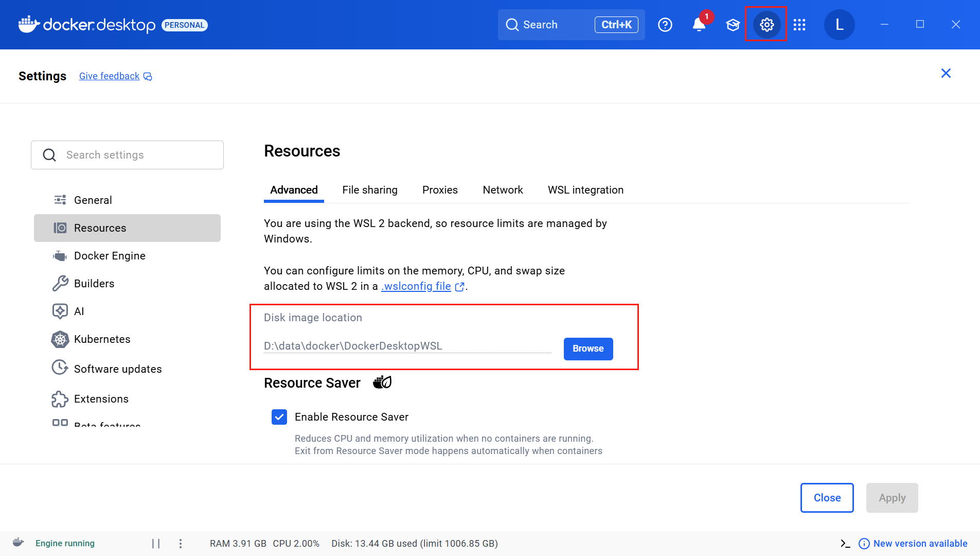Image resolution: width=980 pixels, height=556 pixels.
Task: Click the PERSONAL plan badge
Action: (184, 25)
